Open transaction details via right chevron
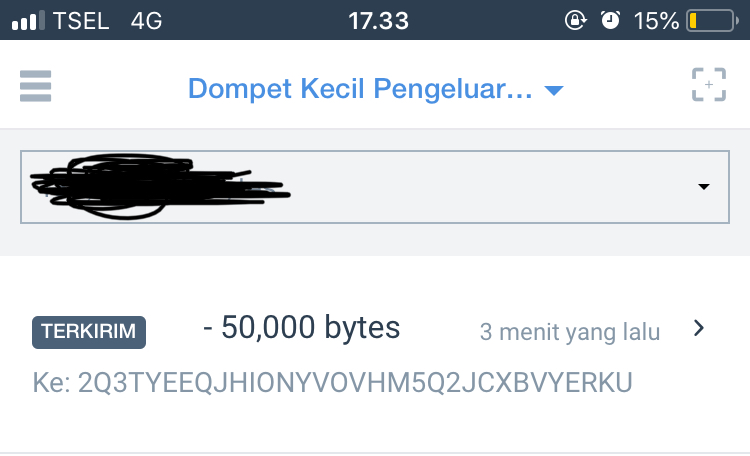750x456 pixels. coord(699,328)
